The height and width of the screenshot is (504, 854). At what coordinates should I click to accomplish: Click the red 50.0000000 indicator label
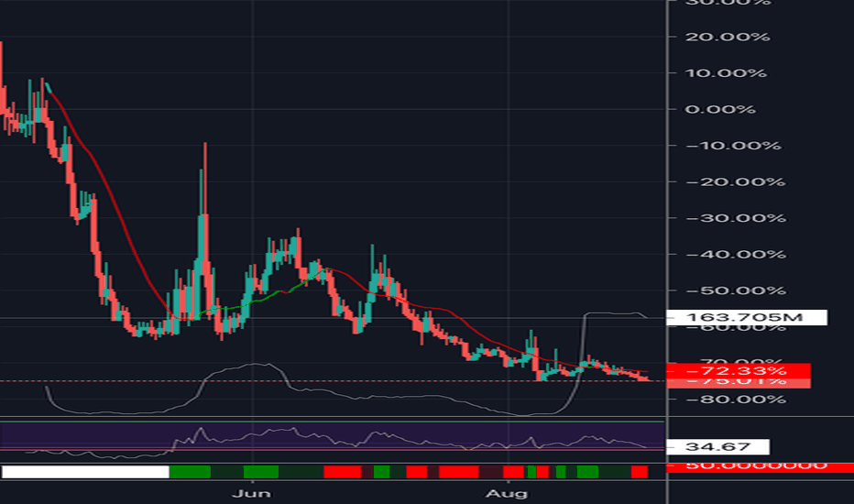pos(761,467)
